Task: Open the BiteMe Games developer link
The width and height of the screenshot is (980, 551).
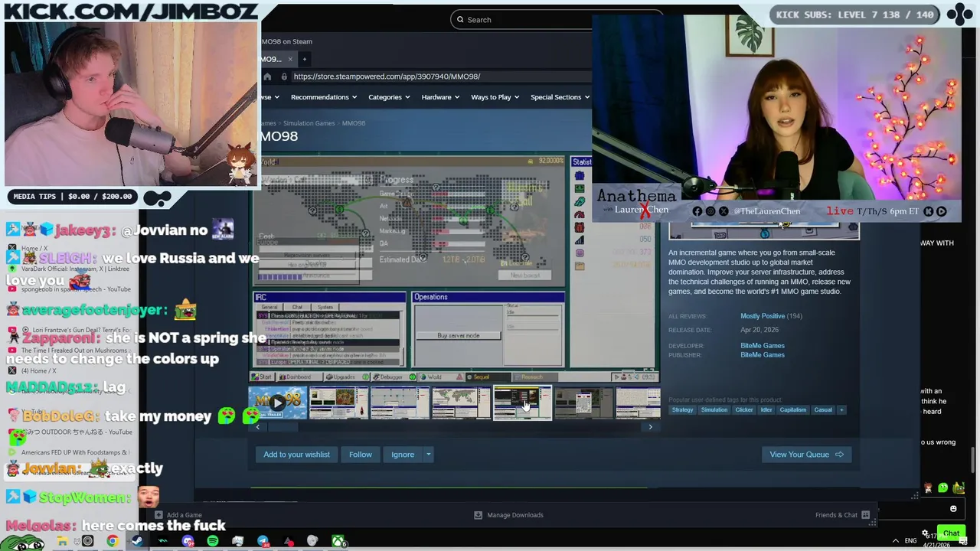Action: [x=762, y=346]
